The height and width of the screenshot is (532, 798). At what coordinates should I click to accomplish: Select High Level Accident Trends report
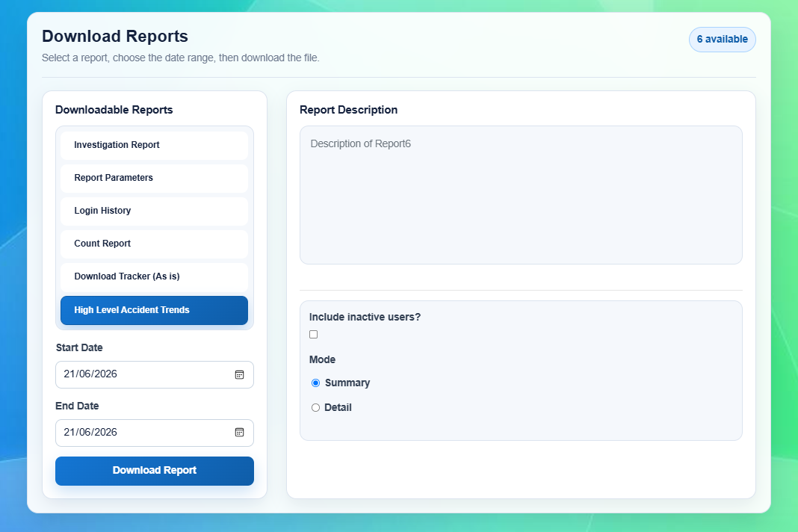(154, 310)
